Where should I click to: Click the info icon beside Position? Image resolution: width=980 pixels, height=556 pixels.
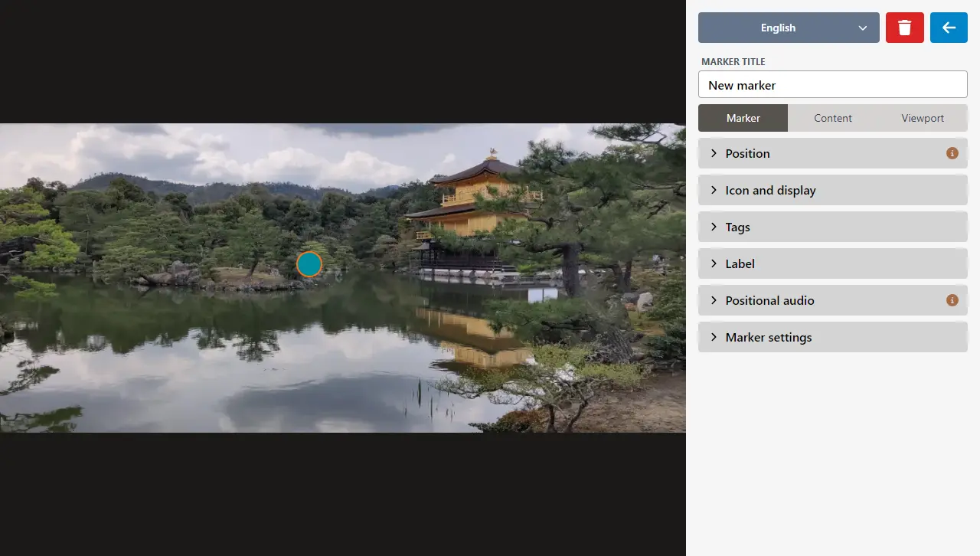click(x=952, y=153)
